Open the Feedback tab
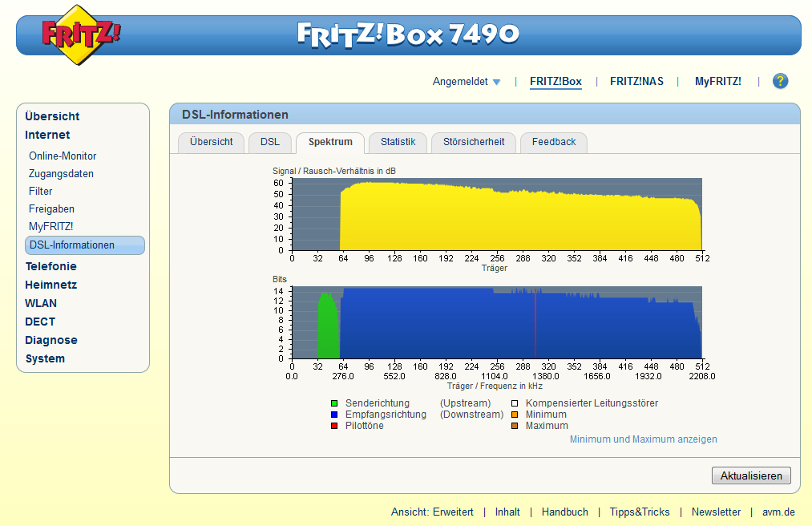This screenshot has width=812, height=526. [554, 143]
